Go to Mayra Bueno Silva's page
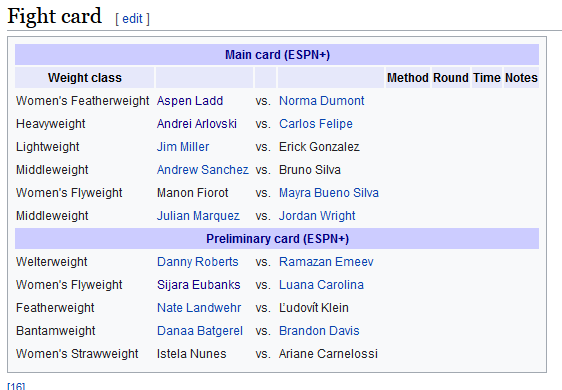This screenshot has height=390, width=562. click(x=328, y=193)
